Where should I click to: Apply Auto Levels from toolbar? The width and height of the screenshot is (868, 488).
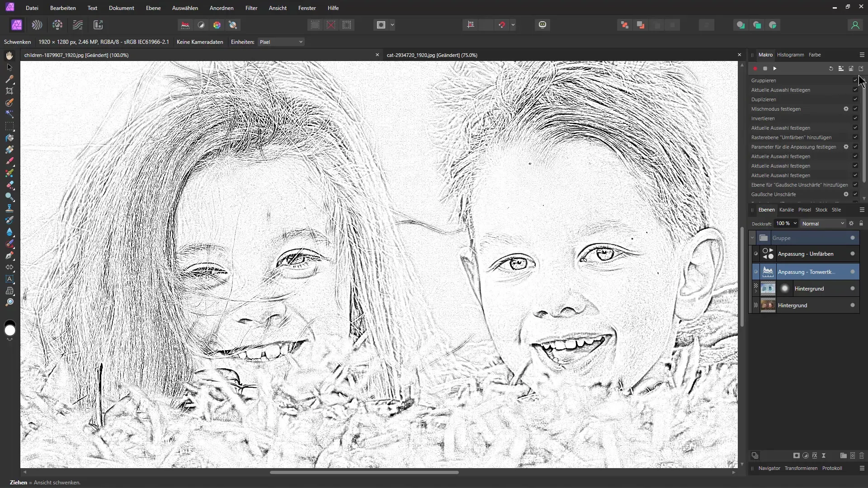tap(185, 25)
